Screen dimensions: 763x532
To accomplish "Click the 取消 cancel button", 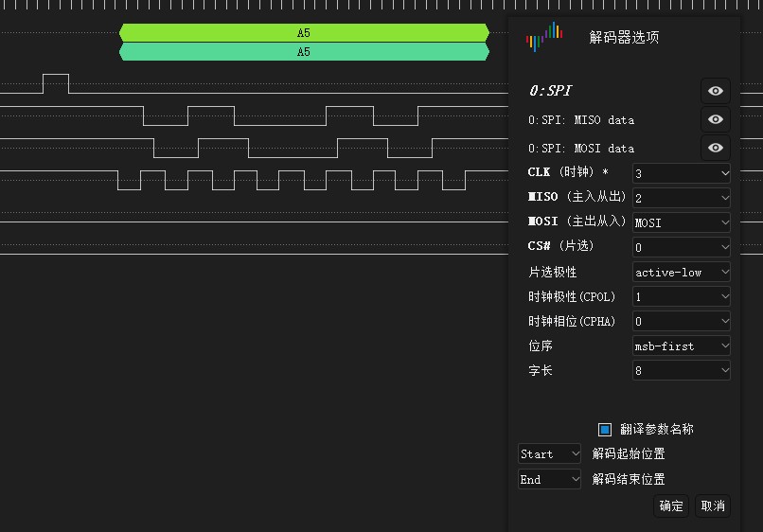I will [713, 505].
